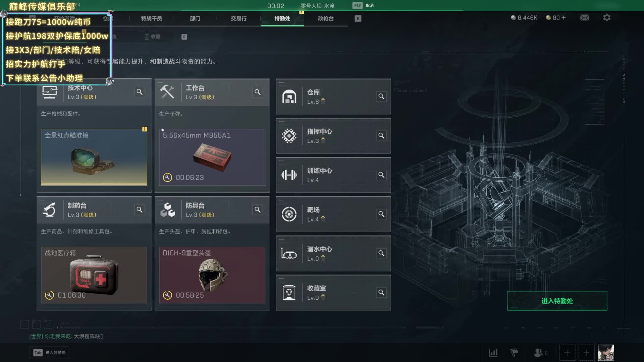Open the settings gear icon

(x=606, y=18)
